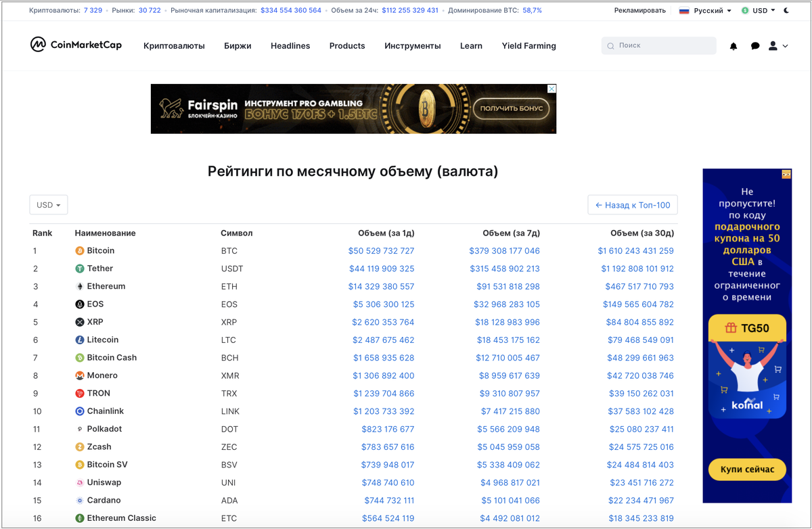Image resolution: width=812 pixels, height=529 pixels.
Task: Toggle dark mode moon icon
Action: click(786, 11)
